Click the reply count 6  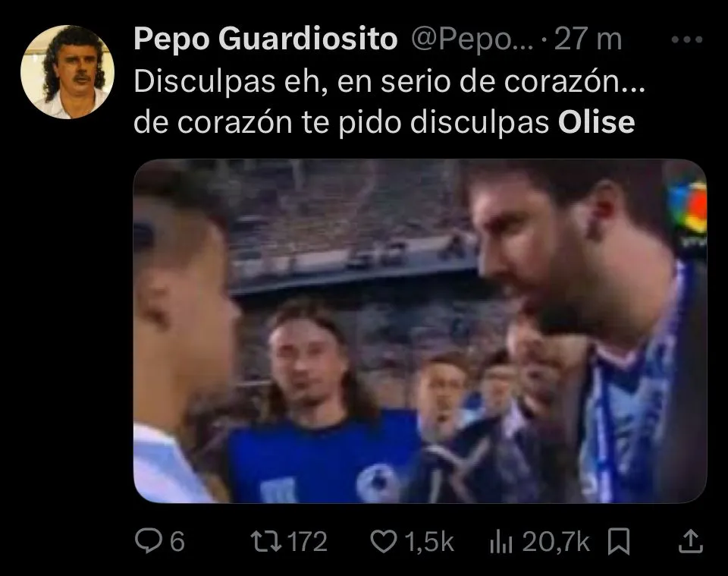[x=177, y=542]
